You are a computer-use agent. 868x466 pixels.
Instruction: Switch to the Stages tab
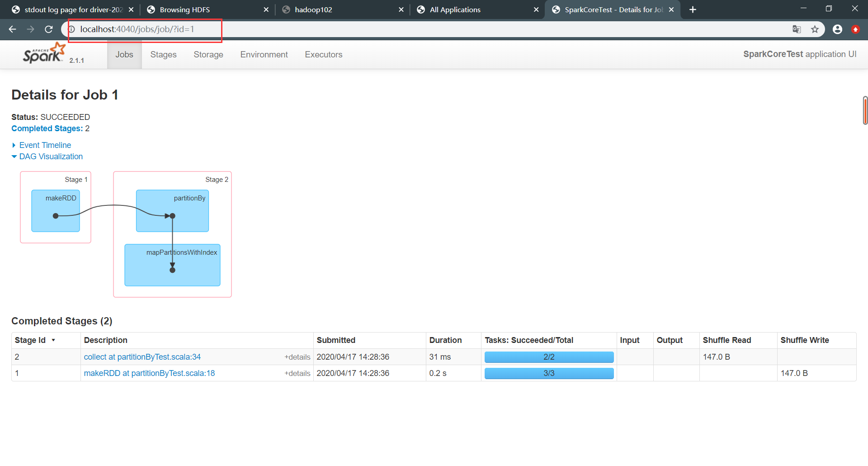tap(163, 54)
